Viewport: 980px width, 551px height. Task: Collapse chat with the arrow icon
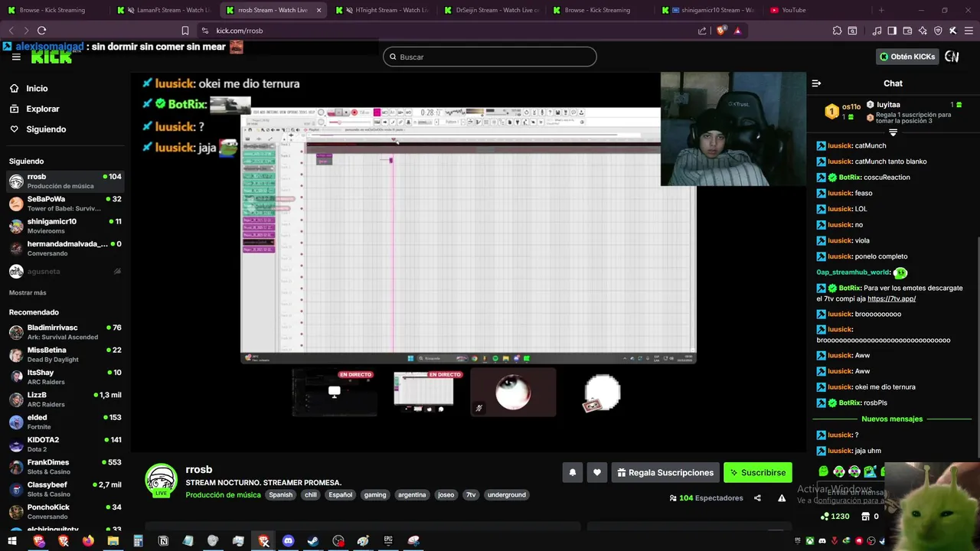816,83
